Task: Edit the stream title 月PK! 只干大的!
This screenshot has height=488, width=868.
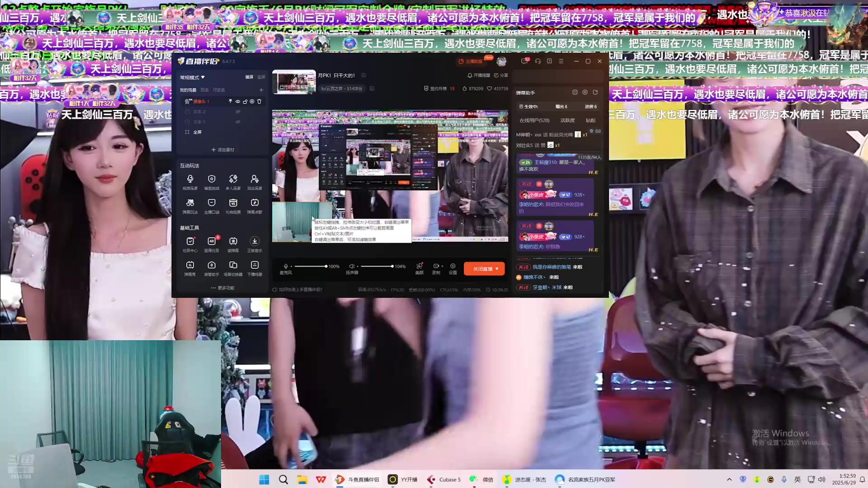Action: click(364, 75)
